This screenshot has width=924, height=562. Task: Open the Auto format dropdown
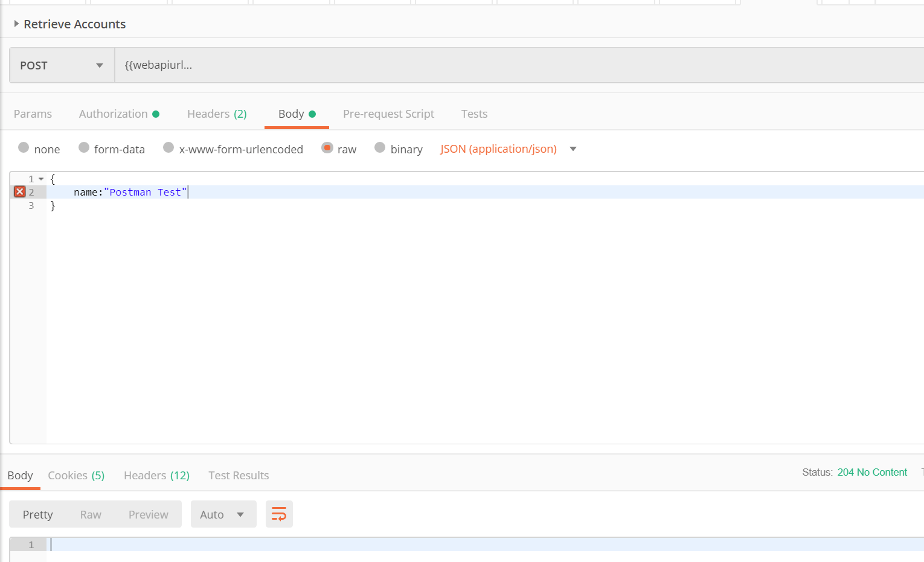(x=223, y=514)
